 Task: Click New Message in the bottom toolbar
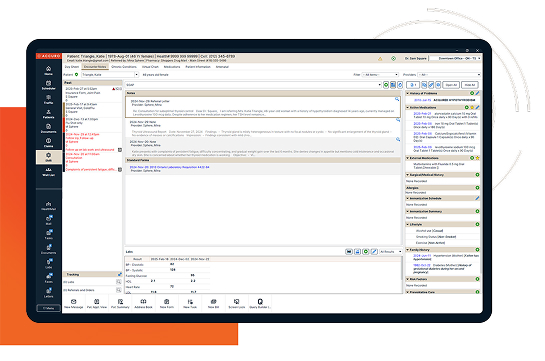[74, 304]
